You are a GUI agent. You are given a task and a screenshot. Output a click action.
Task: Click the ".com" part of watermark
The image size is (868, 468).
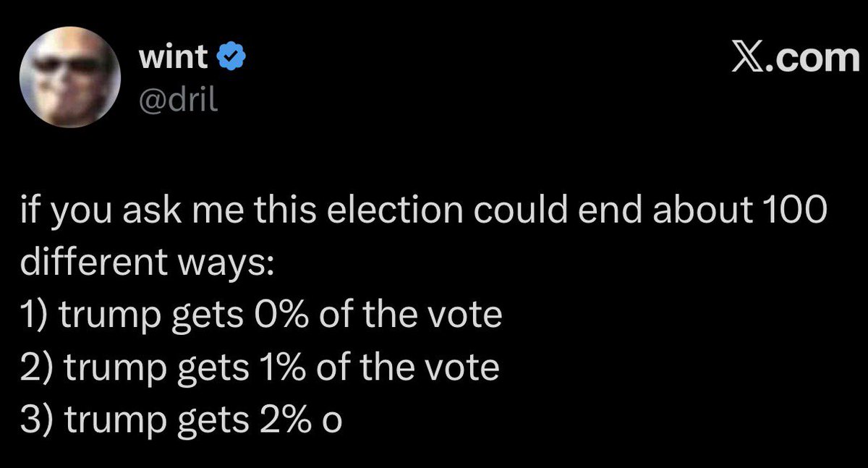(814, 56)
